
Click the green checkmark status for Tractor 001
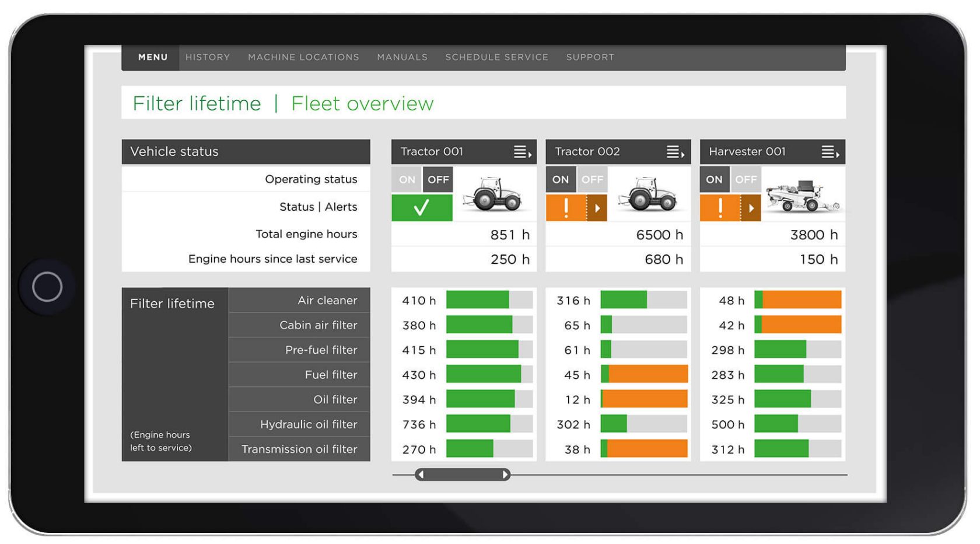tap(422, 207)
